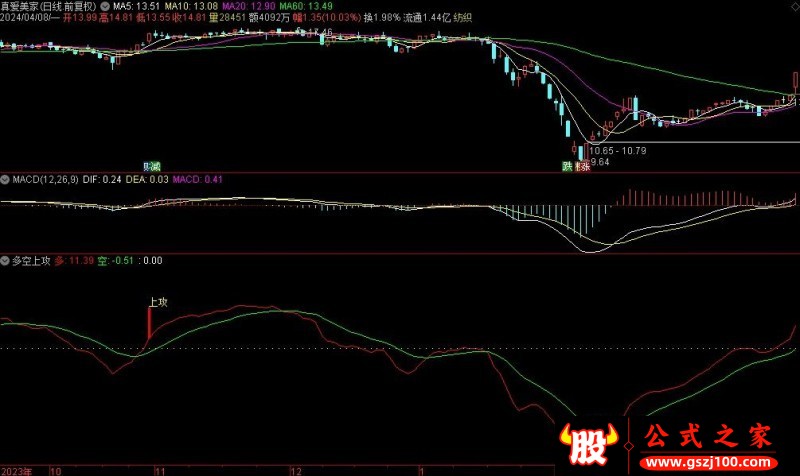Click the 财 marker on the chart
800x476 pixels.
pos(146,166)
